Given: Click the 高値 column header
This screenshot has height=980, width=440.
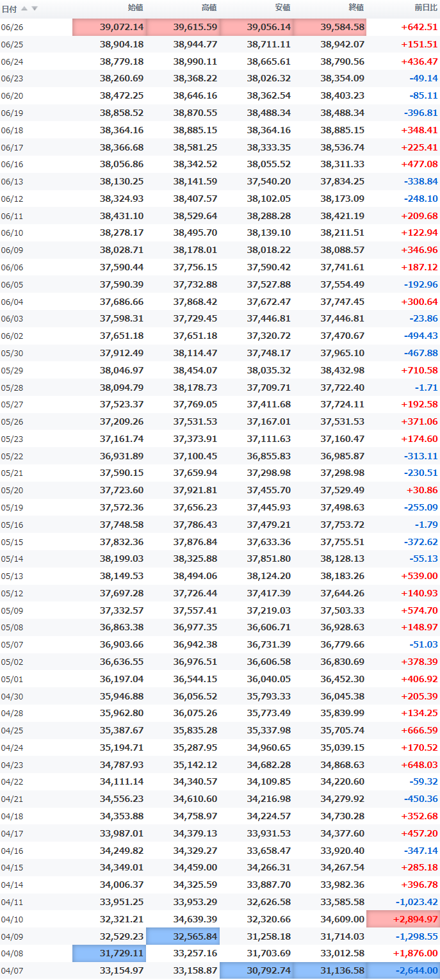Looking at the screenshot, I should tap(209, 8).
